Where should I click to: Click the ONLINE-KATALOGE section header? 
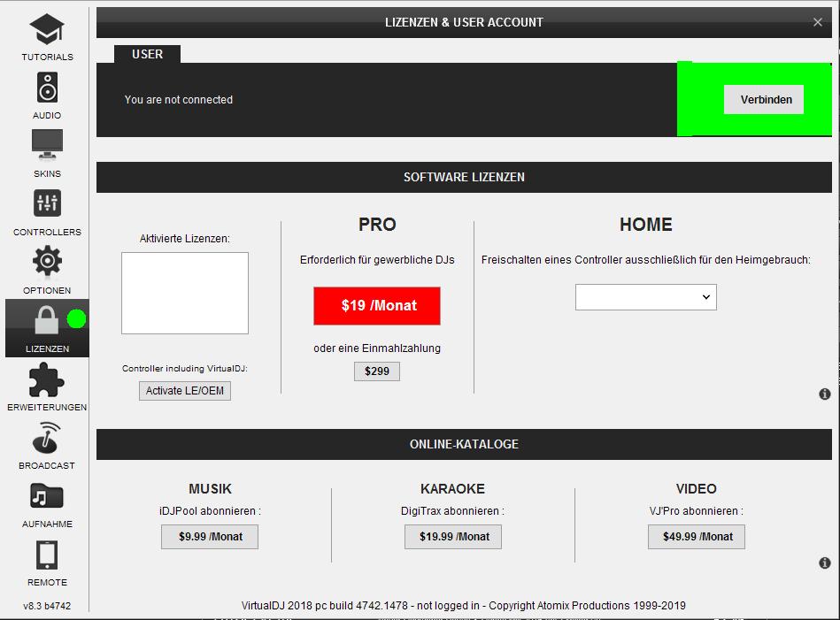(464, 444)
